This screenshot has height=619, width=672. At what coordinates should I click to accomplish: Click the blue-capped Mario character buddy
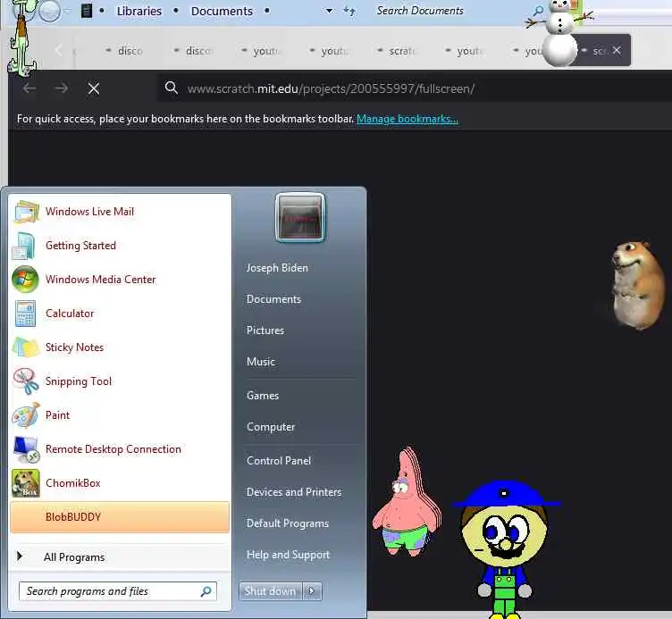tap(506, 550)
